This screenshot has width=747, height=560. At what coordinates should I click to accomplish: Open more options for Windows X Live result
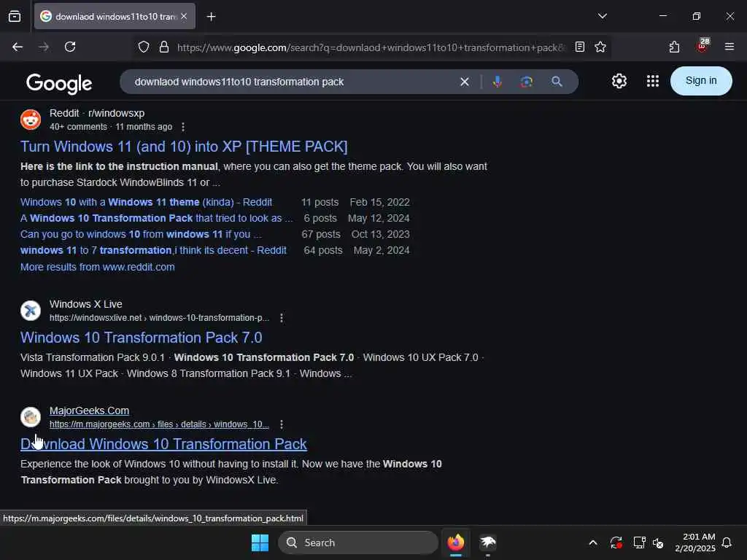[282, 318]
